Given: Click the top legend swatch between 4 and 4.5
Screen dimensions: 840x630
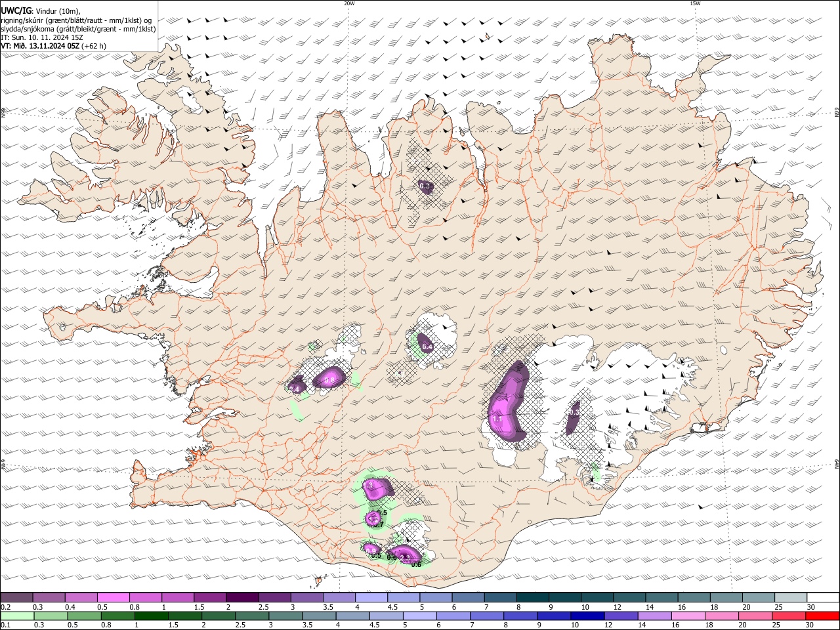Looking at the screenshot, I should tap(371, 598).
